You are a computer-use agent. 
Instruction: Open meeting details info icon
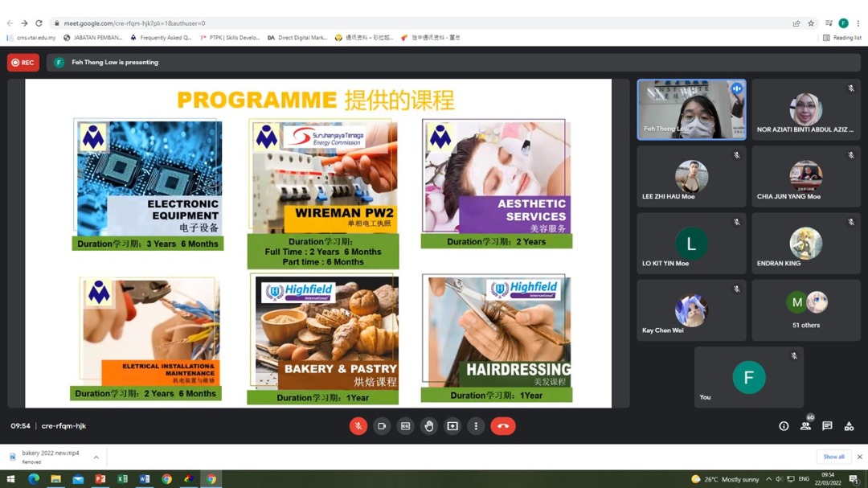(x=784, y=426)
